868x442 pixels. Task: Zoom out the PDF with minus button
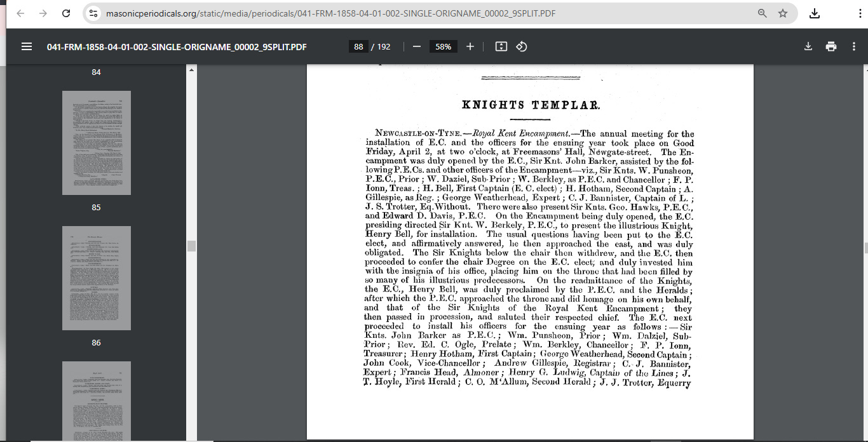click(x=417, y=46)
